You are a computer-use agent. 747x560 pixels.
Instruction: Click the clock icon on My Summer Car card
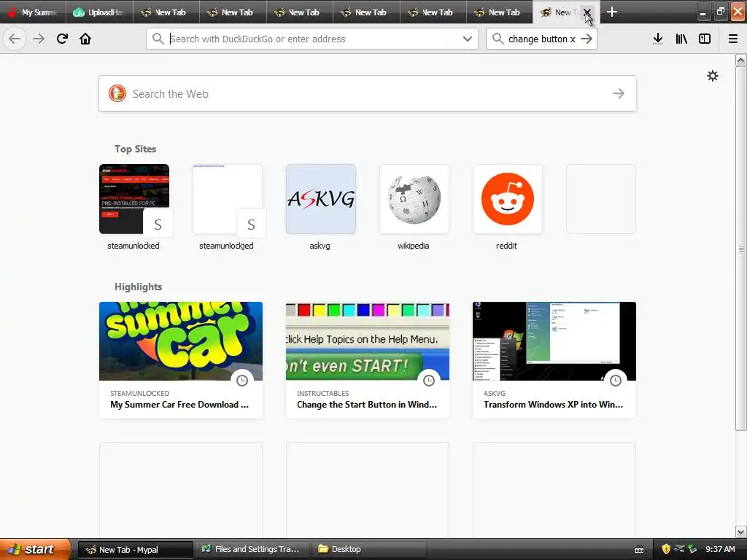pyautogui.click(x=242, y=380)
